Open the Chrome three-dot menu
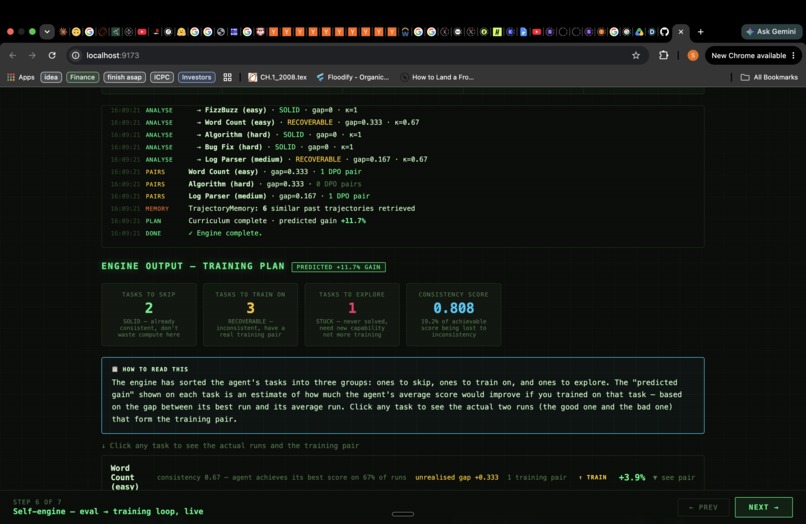 (794, 55)
